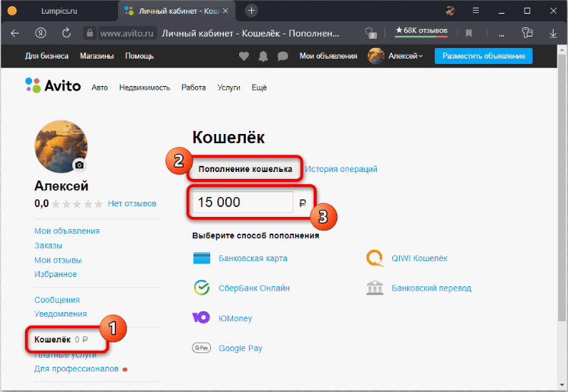The image size is (568, 392).
Task: Open site security info via padlock icon
Action: [x=90, y=33]
